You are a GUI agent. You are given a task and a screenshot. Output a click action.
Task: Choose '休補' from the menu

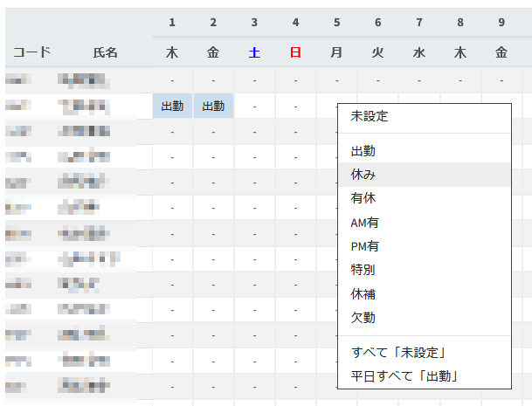pyautogui.click(x=363, y=294)
